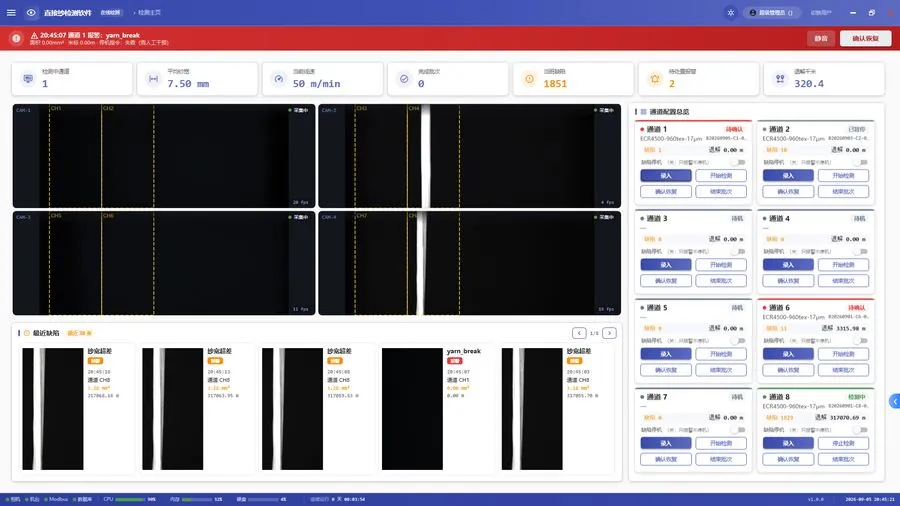Click the 机台 status indicator
Viewport: 900px width, 506px height.
(x=33, y=499)
